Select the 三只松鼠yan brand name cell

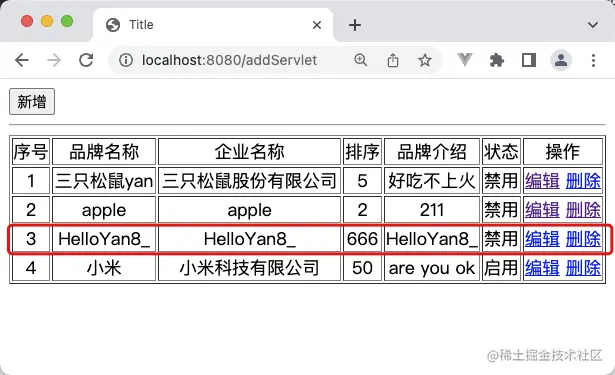point(104,181)
